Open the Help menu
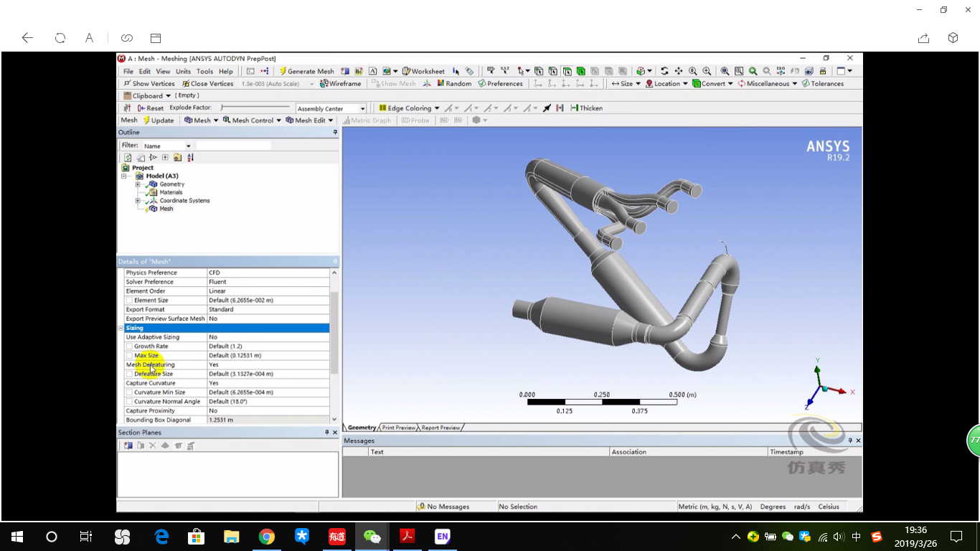 pos(226,72)
